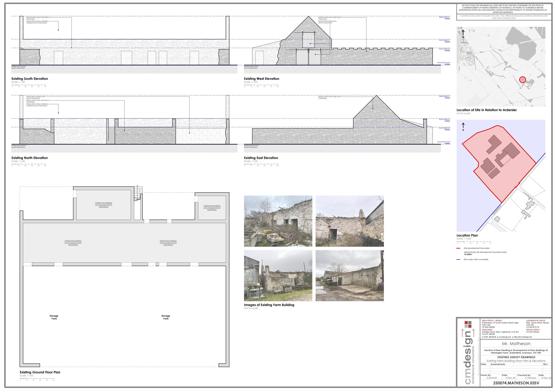Click the staircase in the North Elevation
The height and width of the screenshot is (392, 555).
point(111,136)
